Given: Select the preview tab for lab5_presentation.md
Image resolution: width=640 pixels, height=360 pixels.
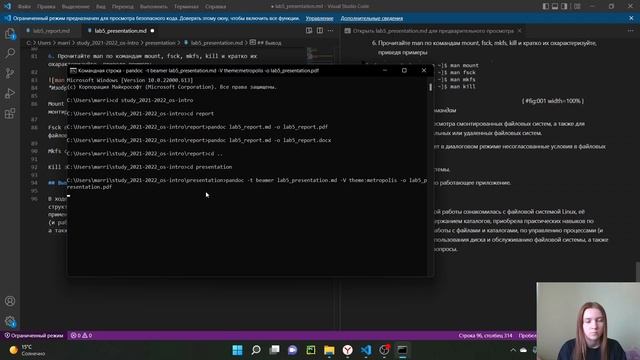Looking at the screenshot, I should [433, 31].
